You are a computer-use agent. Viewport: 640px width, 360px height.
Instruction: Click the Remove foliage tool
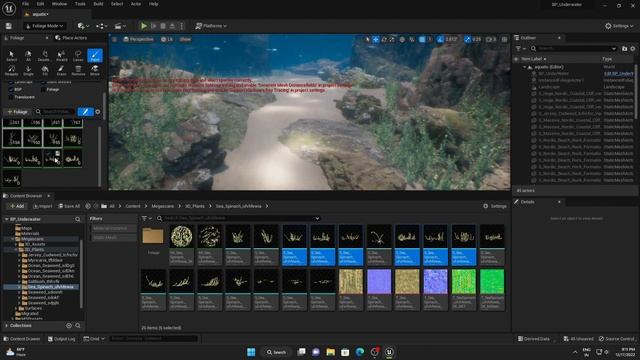(x=78, y=70)
